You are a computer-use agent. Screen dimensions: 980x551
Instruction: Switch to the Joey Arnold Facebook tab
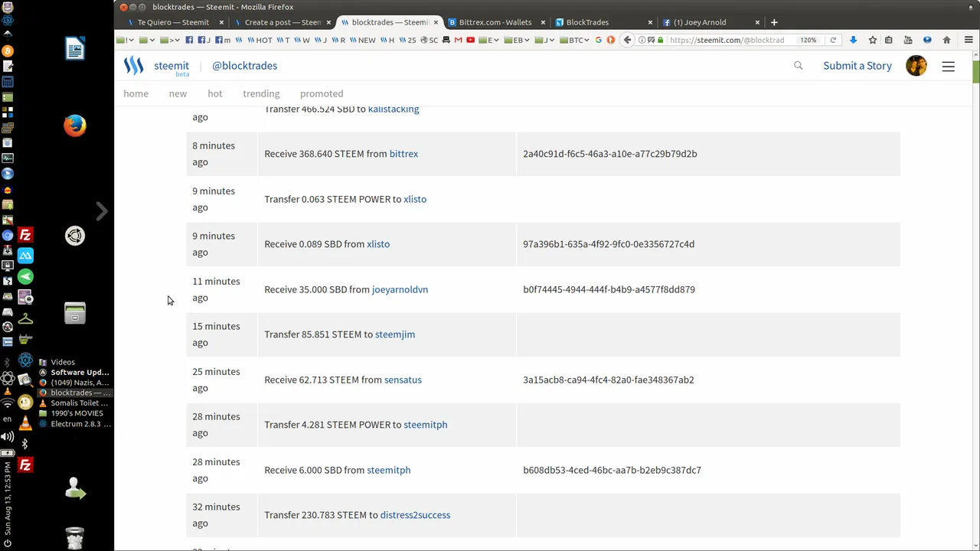(710, 22)
